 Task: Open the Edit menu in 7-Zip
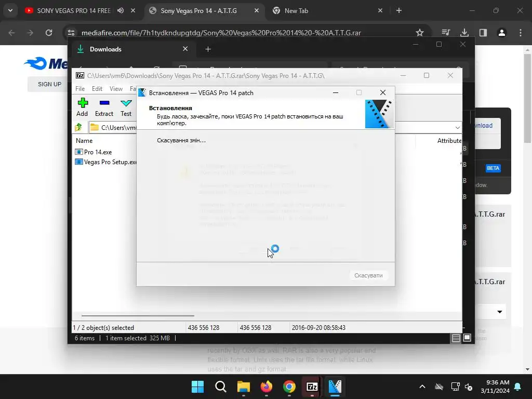(x=97, y=88)
